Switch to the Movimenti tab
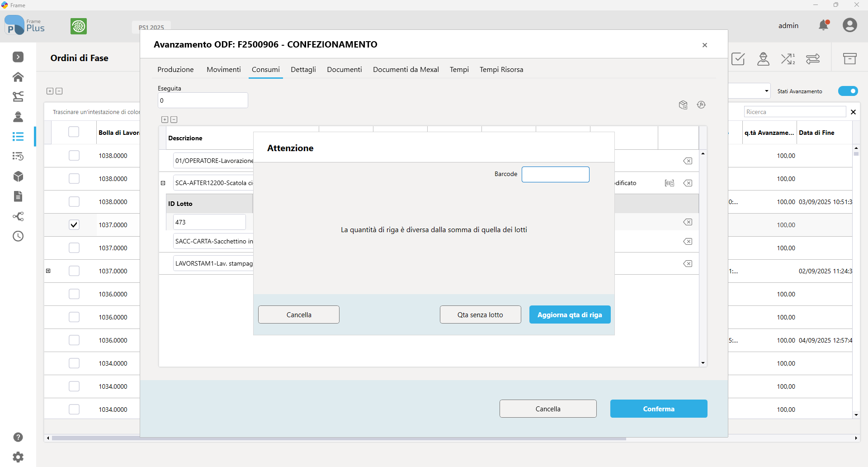Viewport: 868px width, 467px height. point(224,70)
